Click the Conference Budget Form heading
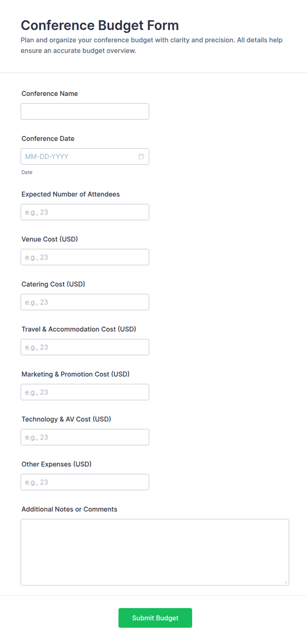The height and width of the screenshot is (644, 307). [100, 25]
